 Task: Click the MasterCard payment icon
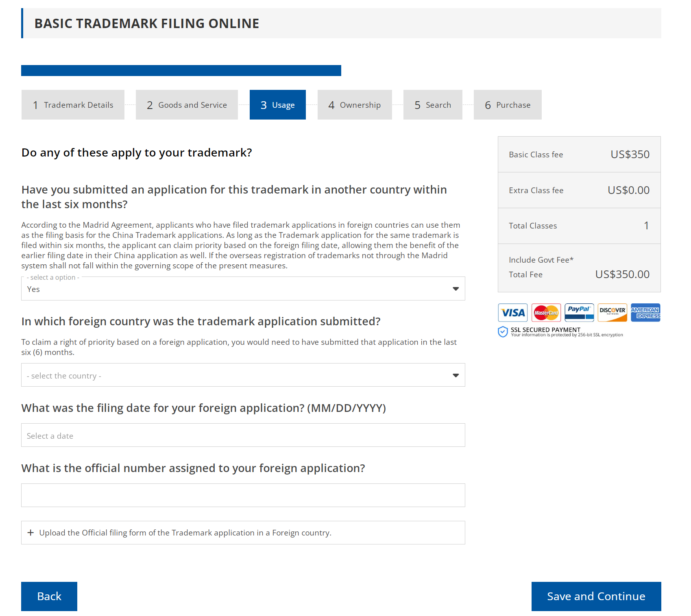[546, 312]
